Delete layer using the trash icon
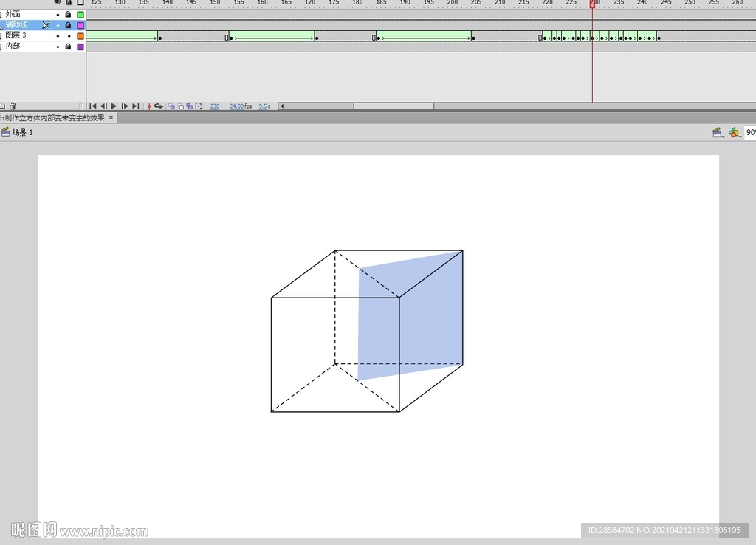Viewport: 756px width, 545px height. (13, 106)
